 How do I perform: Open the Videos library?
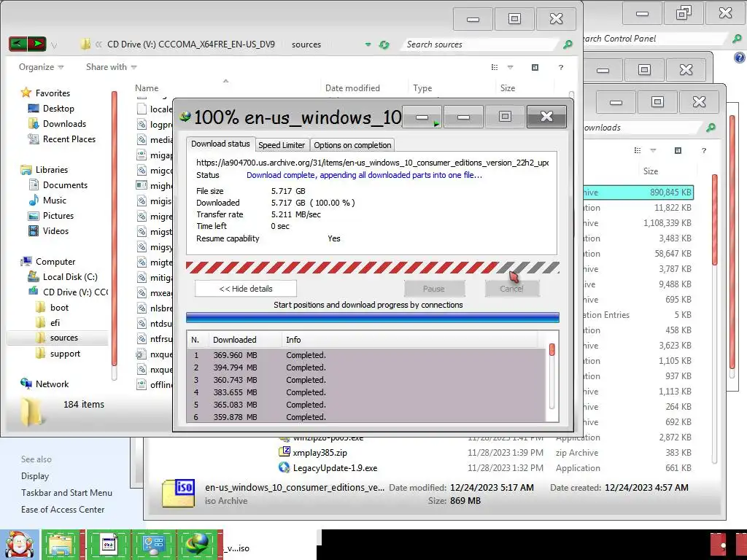(55, 230)
